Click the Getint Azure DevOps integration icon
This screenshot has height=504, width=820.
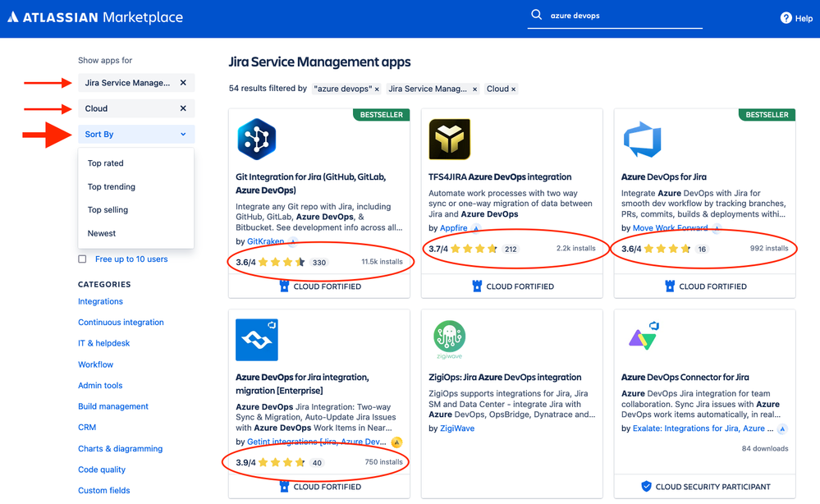[x=256, y=340]
